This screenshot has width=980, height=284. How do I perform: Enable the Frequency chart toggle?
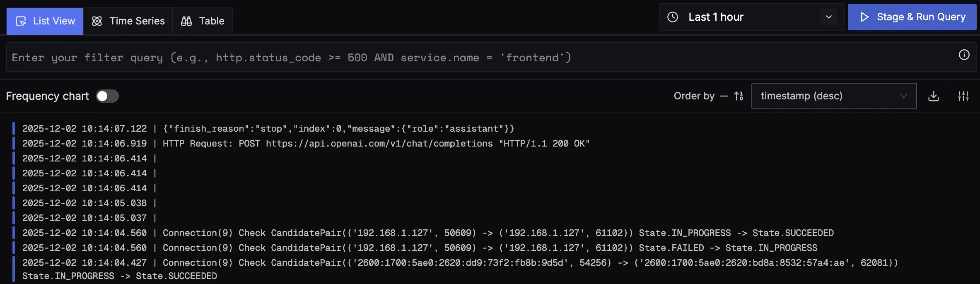107,96
